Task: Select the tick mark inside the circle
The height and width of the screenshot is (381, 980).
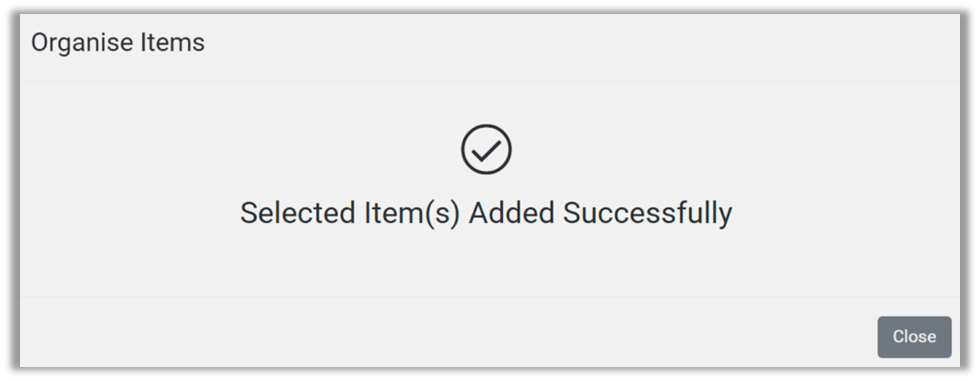Action: (x=486, y=150)
